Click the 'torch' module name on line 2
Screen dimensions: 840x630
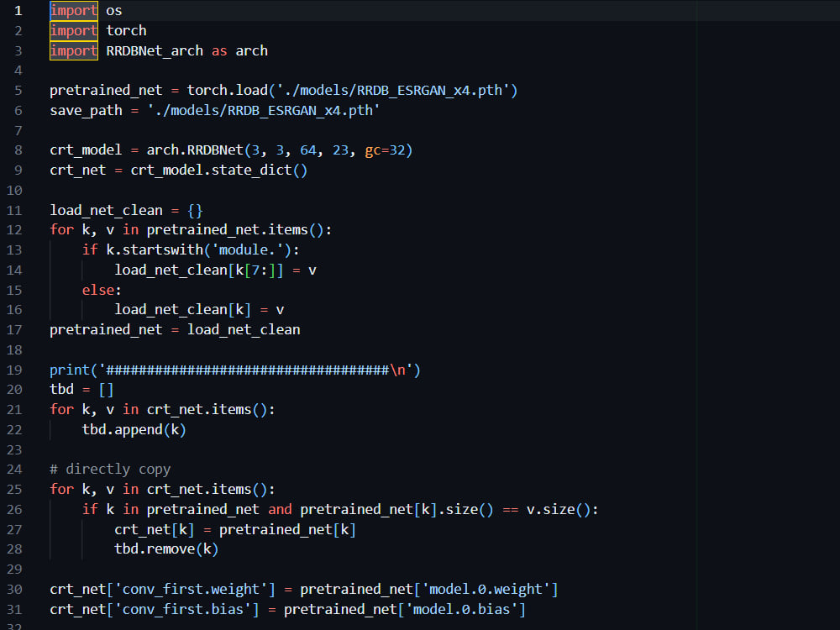click(x=127, y=30)
